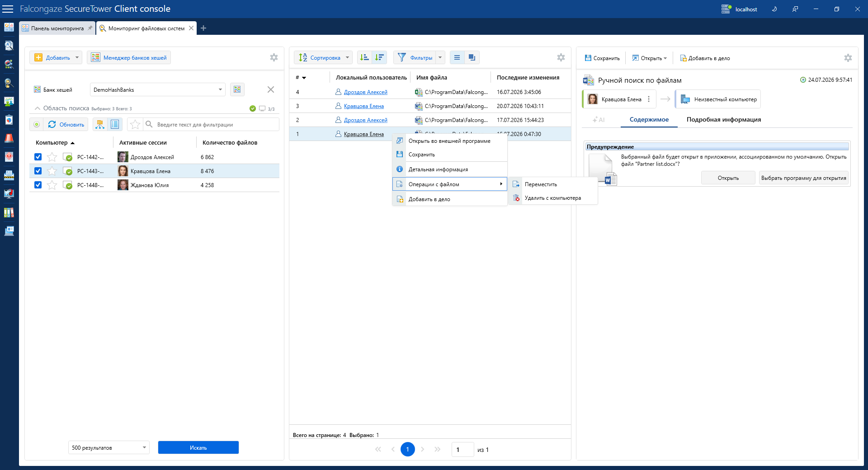Toggle favorites filter star in search box
The height and width of the screenshot is (470, 868).
click(x=135, y=124)
